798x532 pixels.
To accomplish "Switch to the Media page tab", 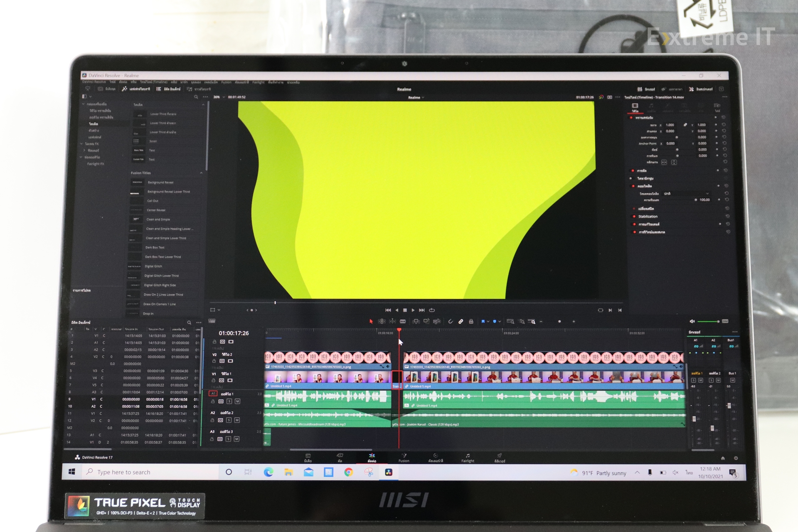I will click(308, 458).
